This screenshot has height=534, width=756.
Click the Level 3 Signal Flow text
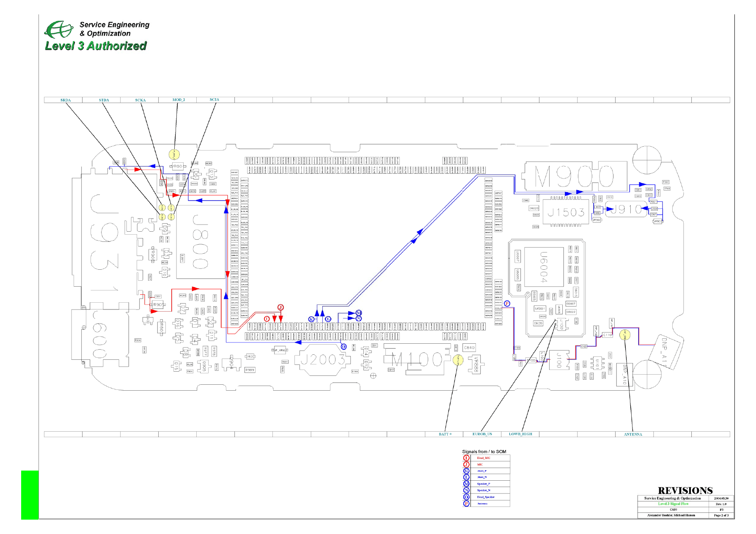click(x=673, y=504)
